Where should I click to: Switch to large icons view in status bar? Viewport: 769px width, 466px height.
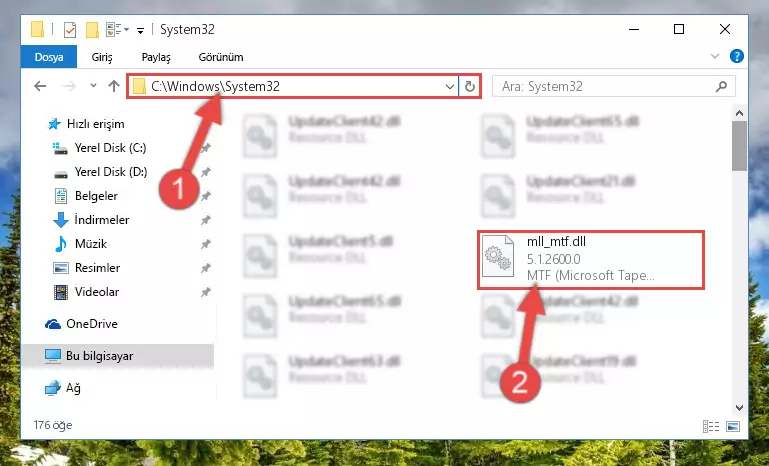click(x=733, y=426)
